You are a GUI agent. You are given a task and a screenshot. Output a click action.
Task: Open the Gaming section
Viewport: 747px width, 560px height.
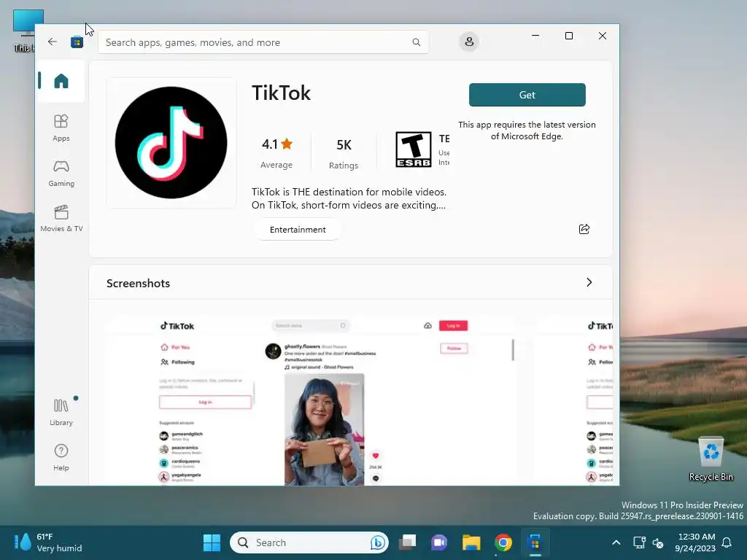[x=61, y=174]
